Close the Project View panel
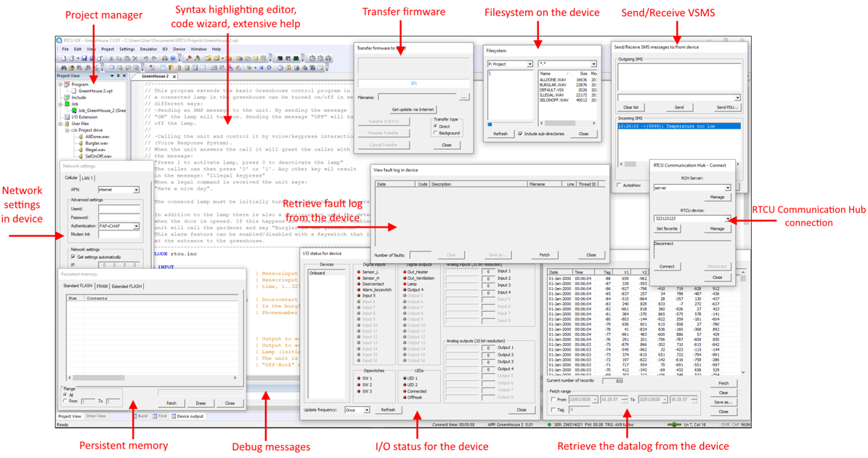868x458 pixels. [x=124, y=76]
